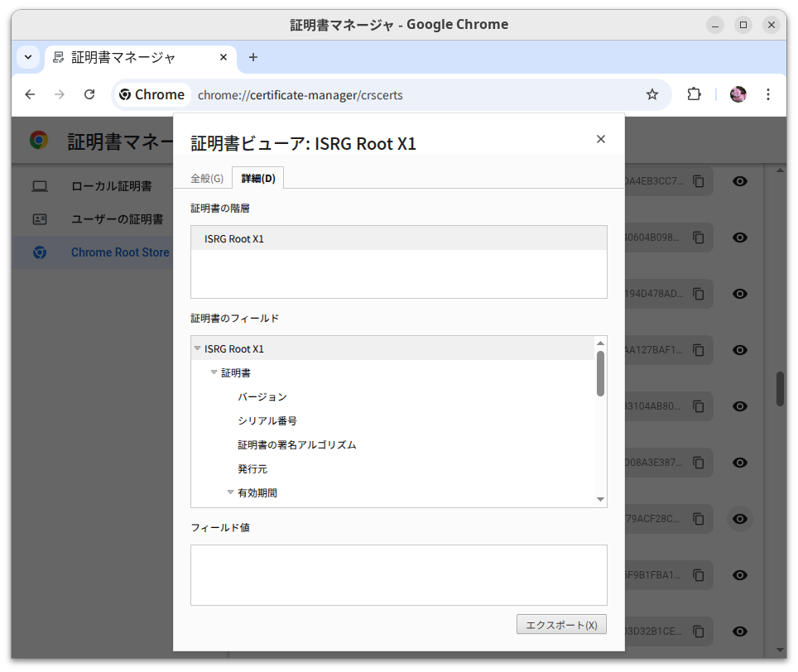Select the バージョン field
Image resolution: width=798 pixels, height=672 pixels.
coord(262,396)
